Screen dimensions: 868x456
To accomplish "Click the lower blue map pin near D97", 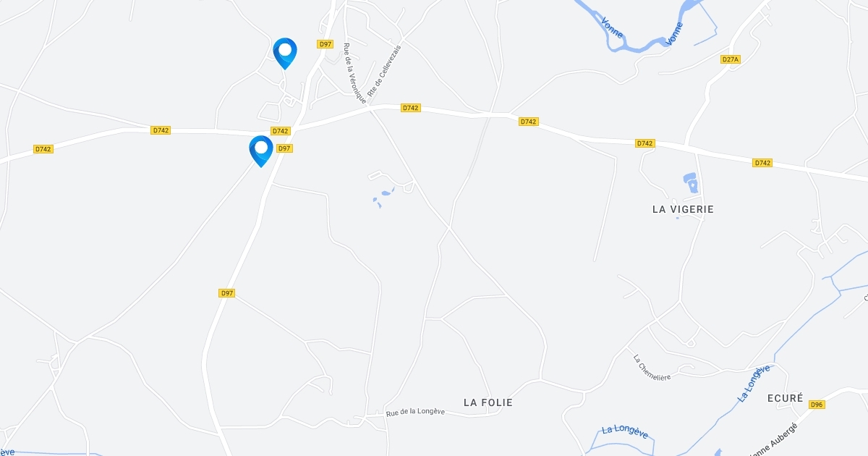I will 261,151.
